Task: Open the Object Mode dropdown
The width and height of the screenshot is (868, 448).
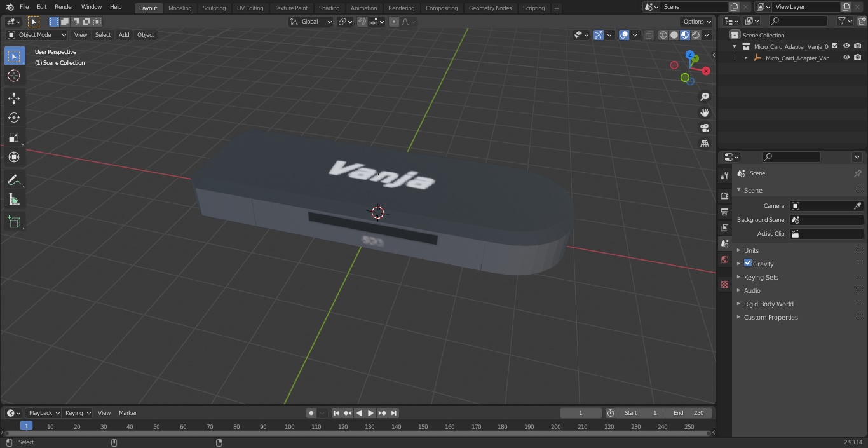Action: pos(36,35)
